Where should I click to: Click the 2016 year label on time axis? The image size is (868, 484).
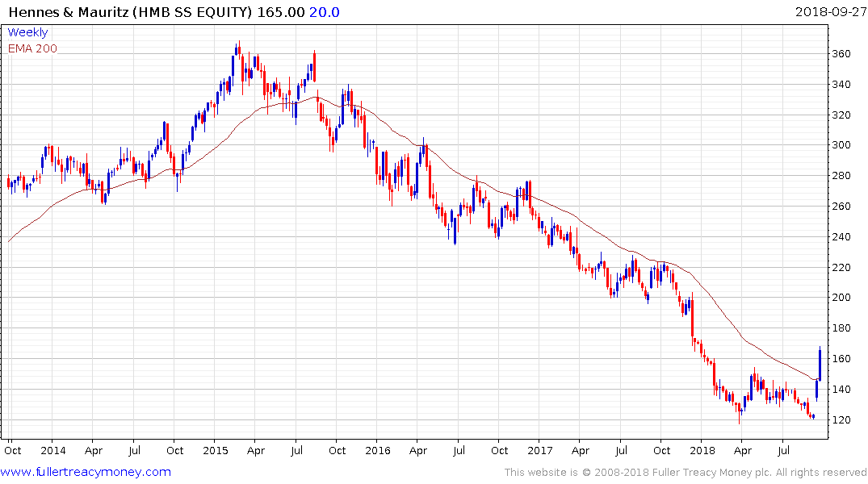point(378,450)
